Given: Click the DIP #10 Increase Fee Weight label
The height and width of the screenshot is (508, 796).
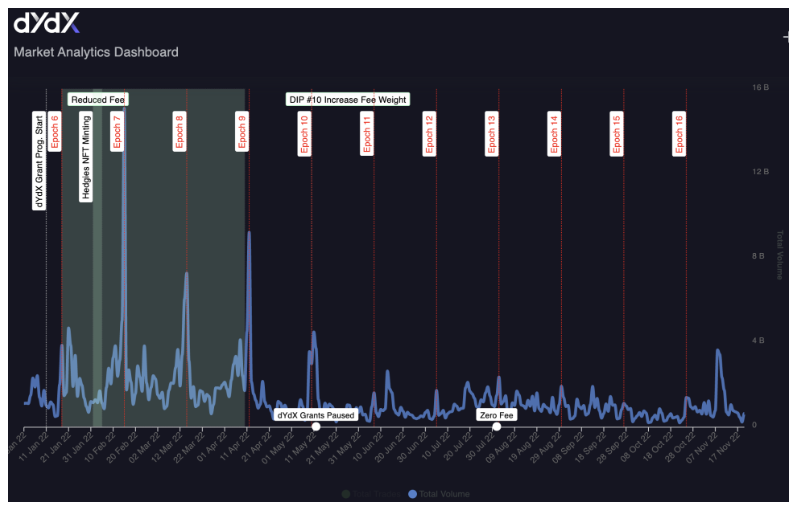Looking at the screenshot, I should (x=348, y=99).
